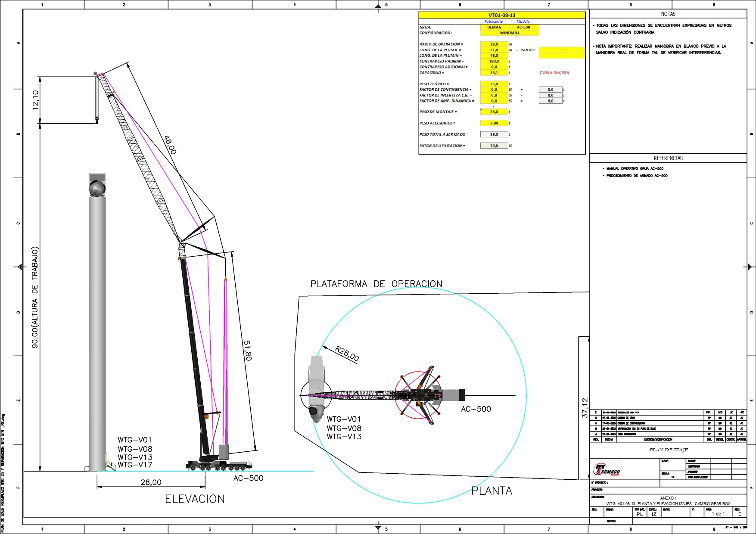
Task: Click the yellow VT01-08-13 table header
Action: click(x=501, y=15)
